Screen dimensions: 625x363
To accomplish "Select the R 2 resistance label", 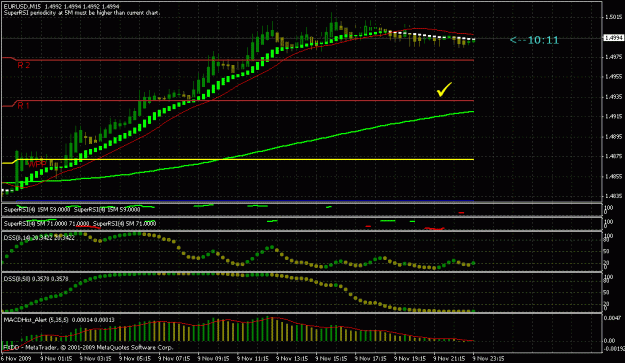I will 24,65.
